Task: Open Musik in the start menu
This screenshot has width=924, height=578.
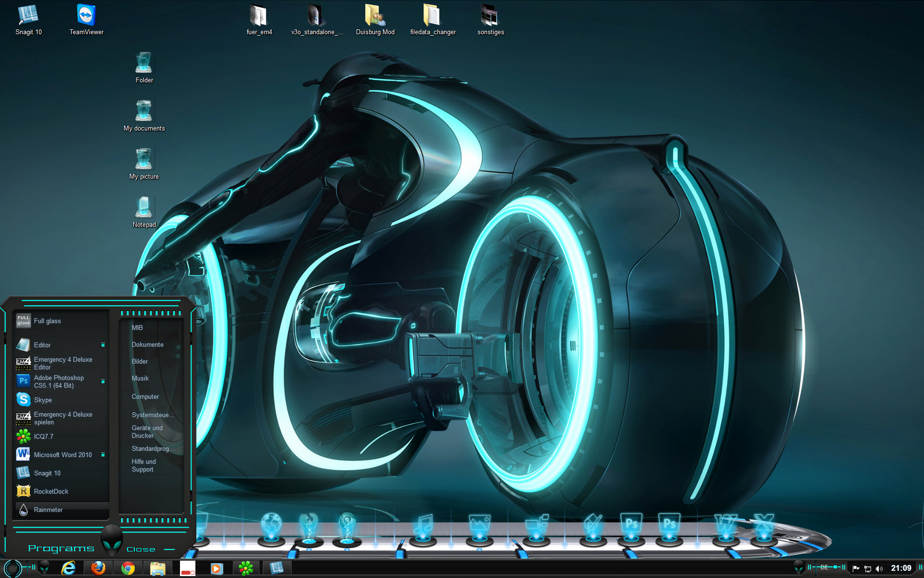Action: (x=140, y=378)
